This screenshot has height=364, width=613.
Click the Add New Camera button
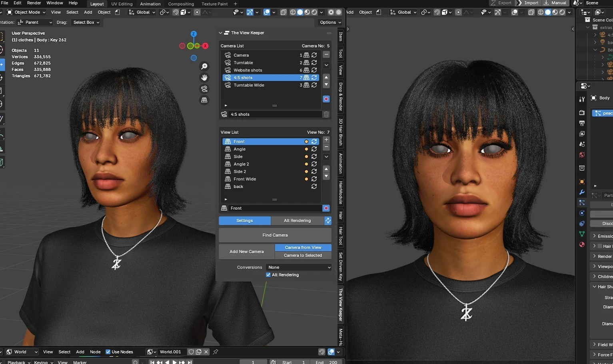(247, 252)
